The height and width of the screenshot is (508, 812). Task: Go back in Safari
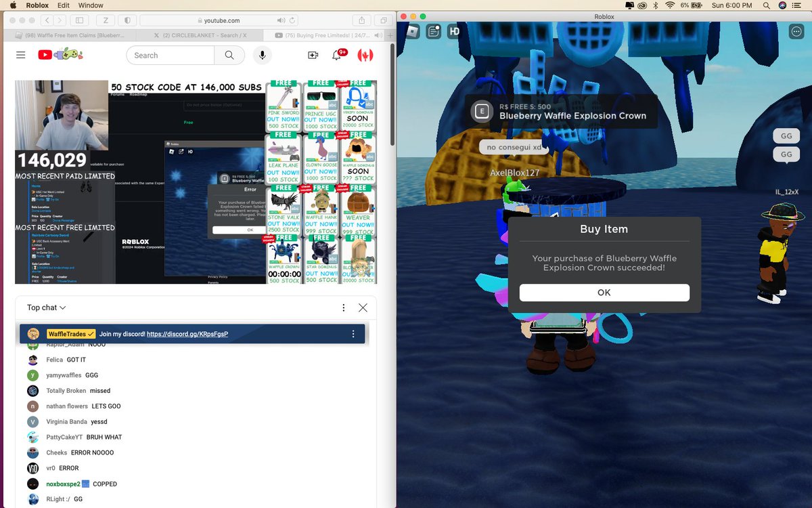click(46, 20)
